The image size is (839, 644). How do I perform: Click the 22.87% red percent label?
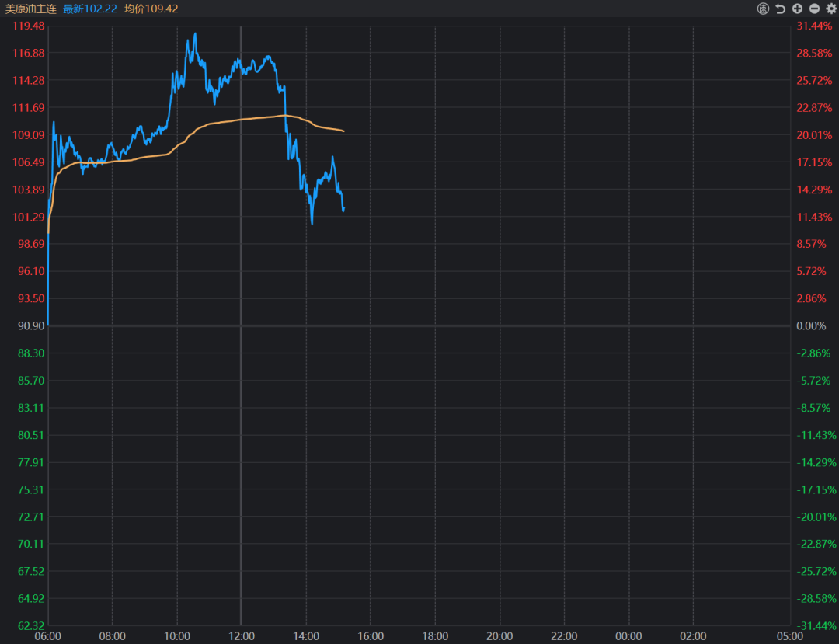pos(814,107)
